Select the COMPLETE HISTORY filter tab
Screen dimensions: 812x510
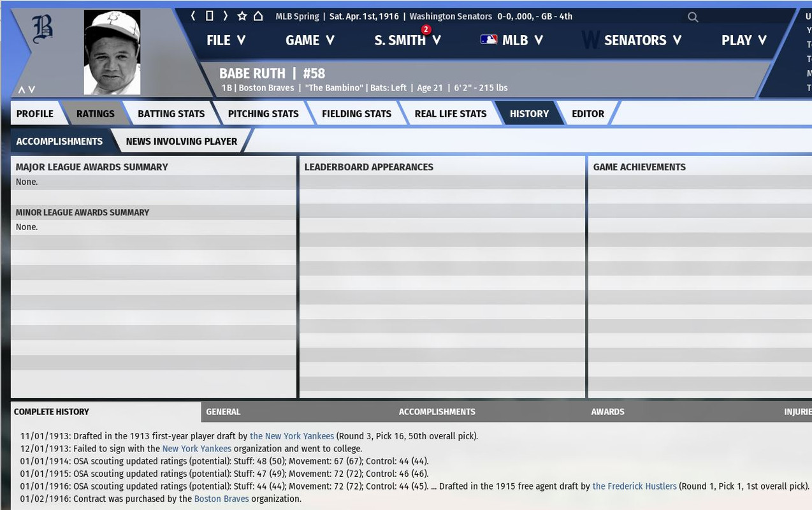(105, 412)
